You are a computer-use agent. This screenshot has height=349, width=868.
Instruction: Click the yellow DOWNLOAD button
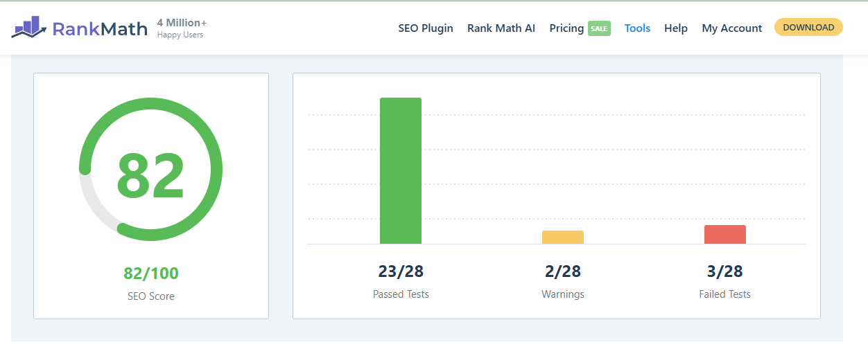[808, 28]
